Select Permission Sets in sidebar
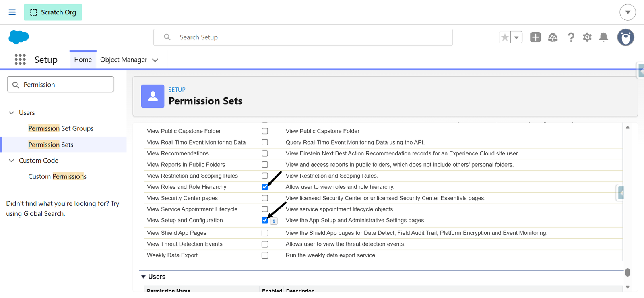644x298 pixels. click(x=51, y=145)
